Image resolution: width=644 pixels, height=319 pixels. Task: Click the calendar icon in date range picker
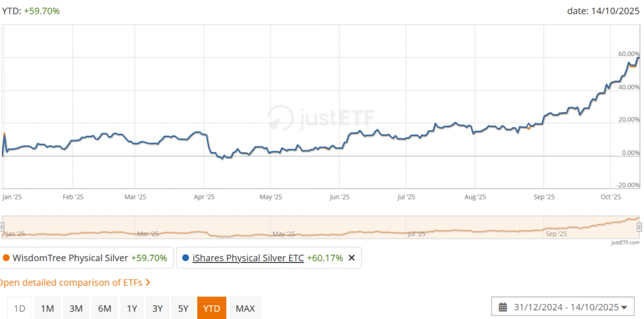pos(502,308)
